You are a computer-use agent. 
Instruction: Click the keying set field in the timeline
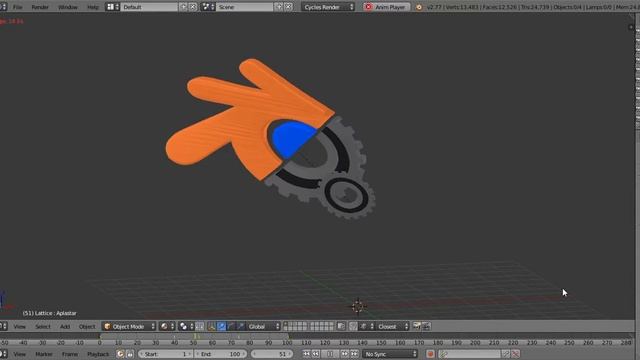coord(470,354)
